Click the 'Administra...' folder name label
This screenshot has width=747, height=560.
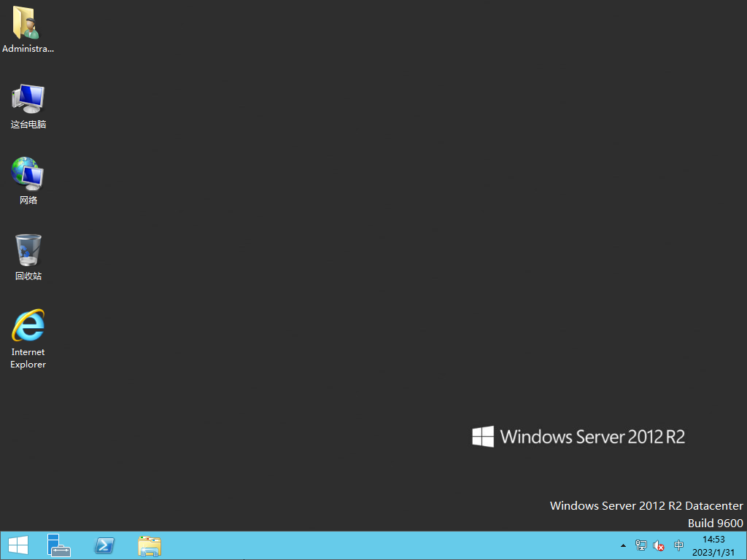[x=28, y=49]
